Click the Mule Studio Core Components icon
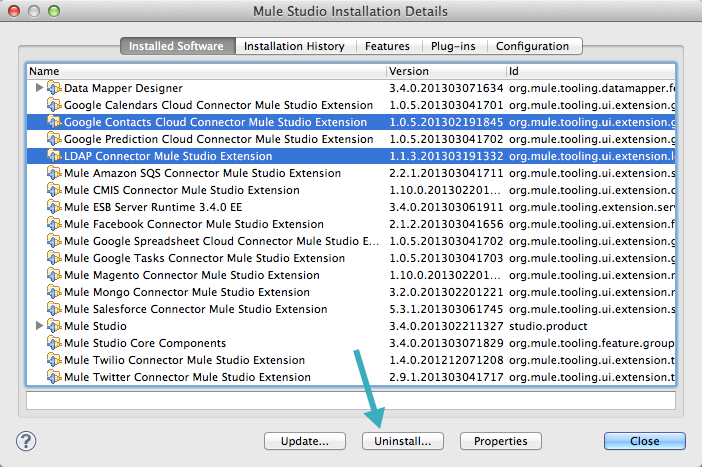Viewport: 702px width, 467px height. [54, 343]
